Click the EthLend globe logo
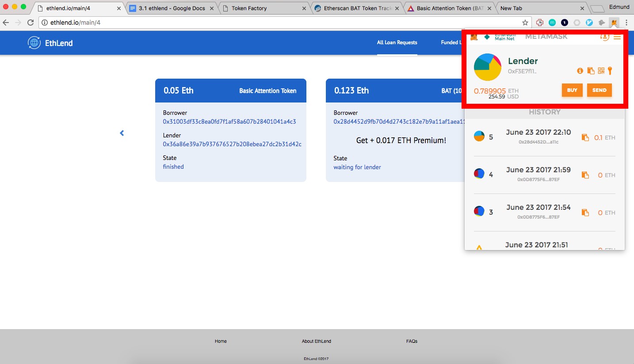This screenshot has height=364, width=634. 34,42
